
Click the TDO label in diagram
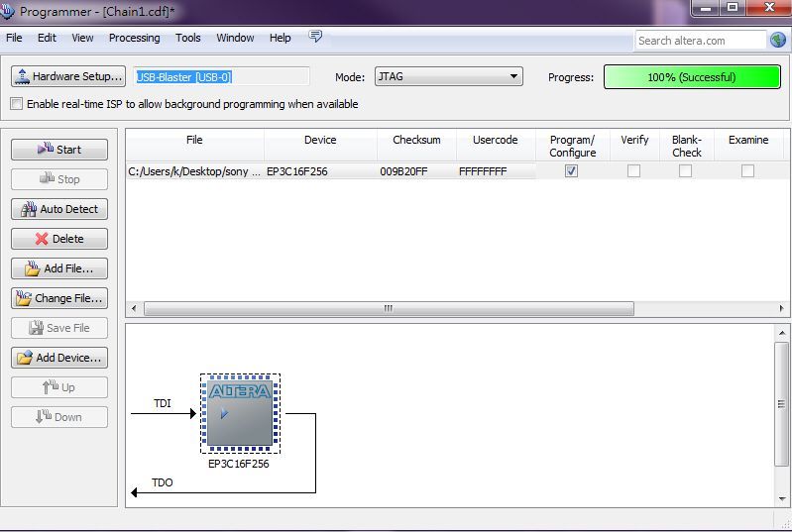[163, 482]
